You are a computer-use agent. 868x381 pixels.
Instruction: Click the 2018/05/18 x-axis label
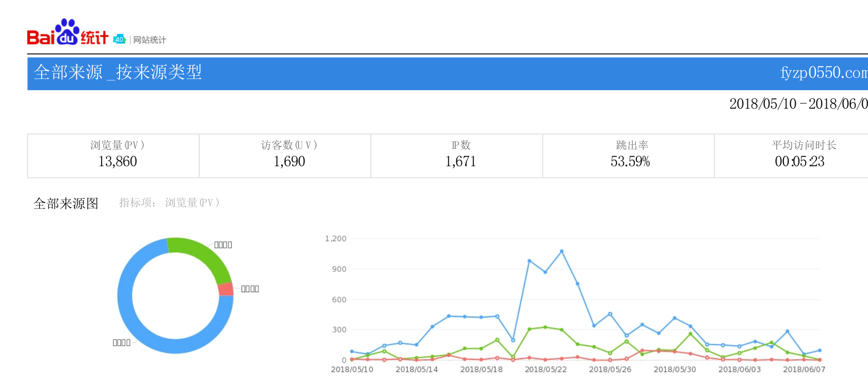pos(481,369)
